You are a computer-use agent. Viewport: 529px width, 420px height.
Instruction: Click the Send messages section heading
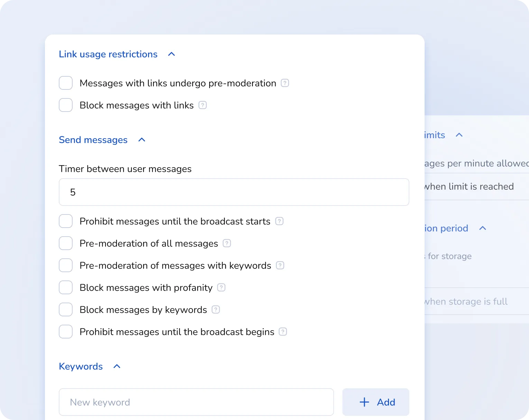pyautogui.click(x=93, y=140)
